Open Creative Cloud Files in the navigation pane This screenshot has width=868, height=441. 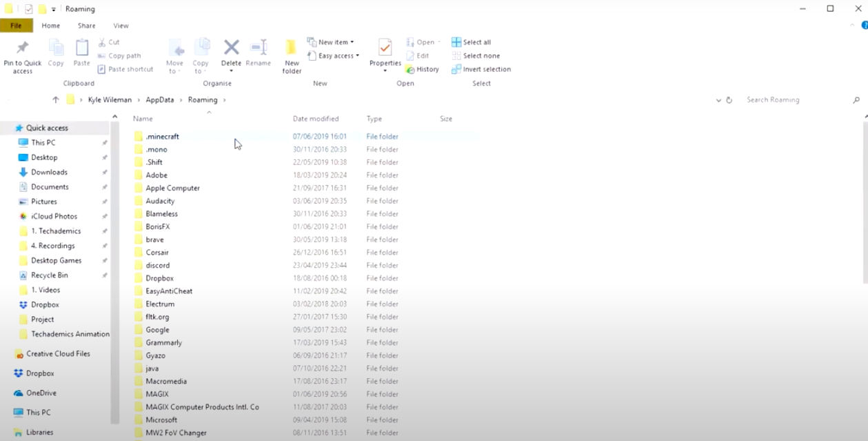pos(58,353)
